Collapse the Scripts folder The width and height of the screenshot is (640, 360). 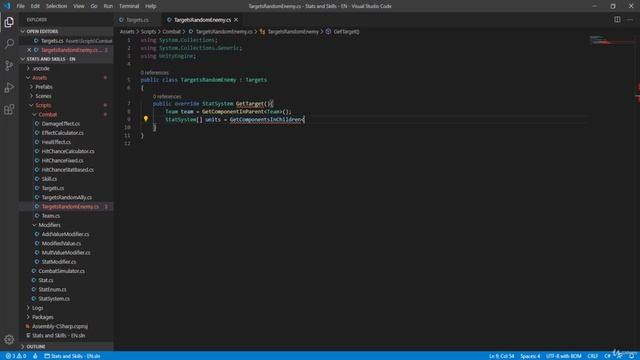point(43,105)
